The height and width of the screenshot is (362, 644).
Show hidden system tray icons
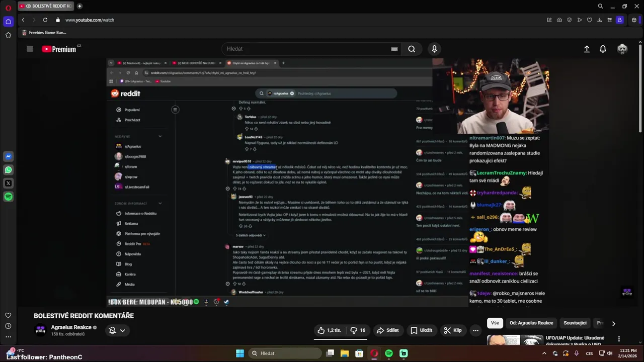(x=544, y=353)
